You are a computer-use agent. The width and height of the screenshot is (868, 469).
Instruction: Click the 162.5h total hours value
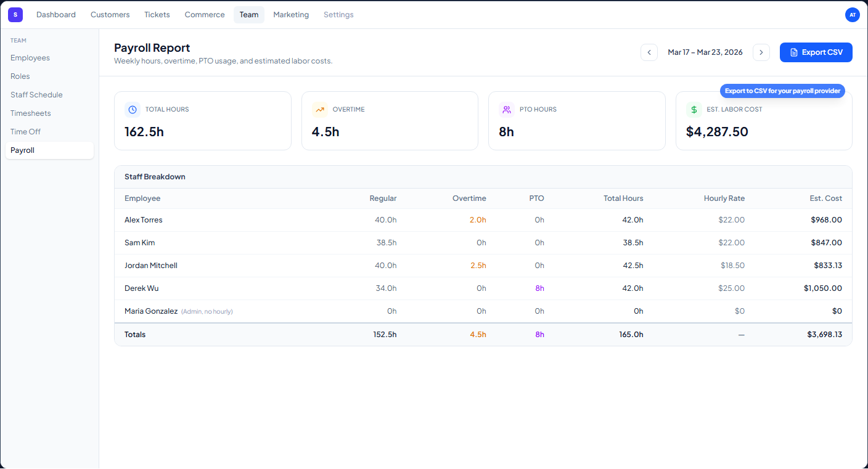click(x=144, y=132)
